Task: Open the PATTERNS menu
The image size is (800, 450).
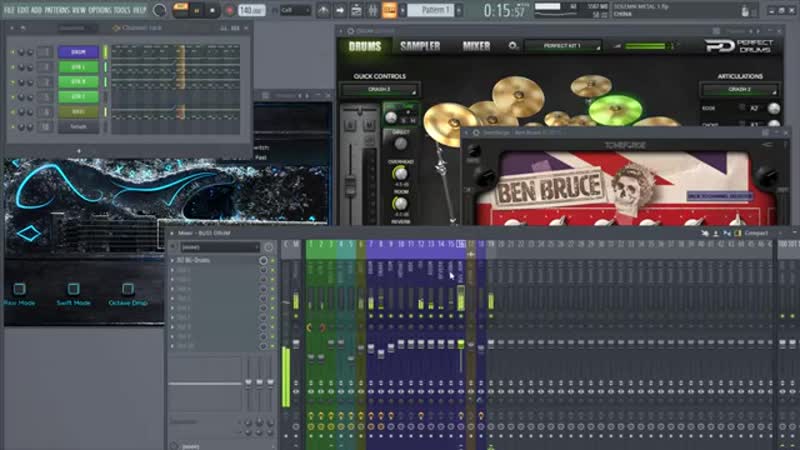Action: (57, 10)
